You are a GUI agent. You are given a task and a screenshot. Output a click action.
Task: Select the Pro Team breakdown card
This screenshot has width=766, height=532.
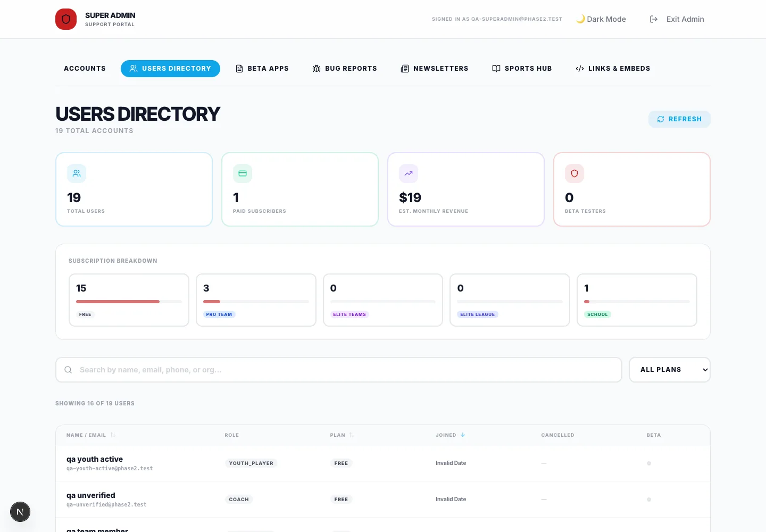(256, 300)
